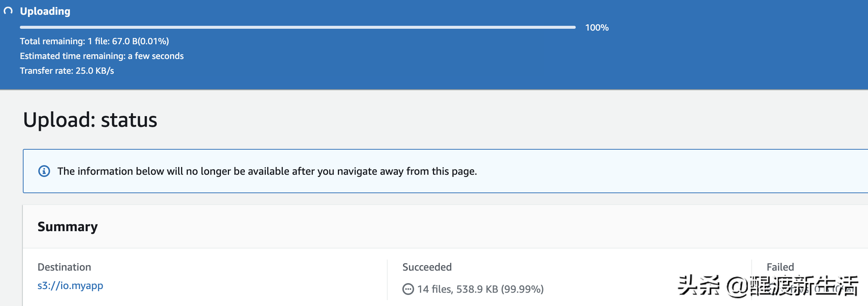Click the Succeeded column label
This screenshot has width=868, height=306.
click(x=427, y=267)
